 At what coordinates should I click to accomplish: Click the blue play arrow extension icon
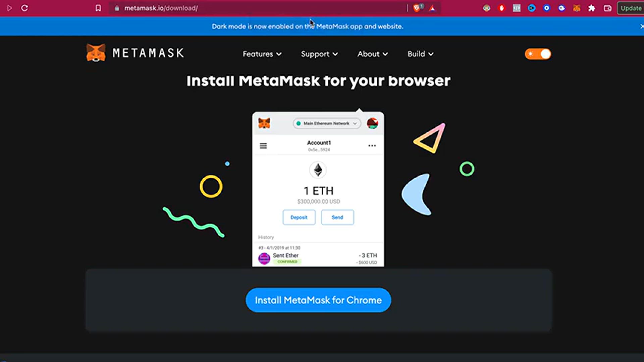(x=532, y=8)
